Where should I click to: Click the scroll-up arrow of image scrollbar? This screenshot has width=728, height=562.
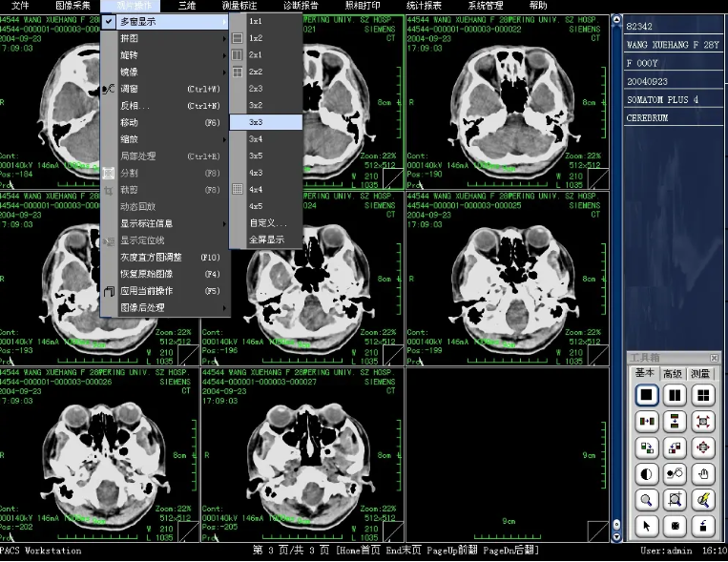click(x=616, y=19)
